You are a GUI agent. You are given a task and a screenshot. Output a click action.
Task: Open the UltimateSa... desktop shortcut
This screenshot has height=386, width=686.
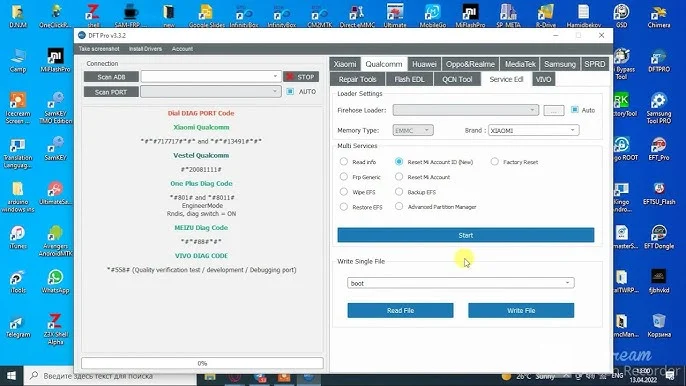click(x=56, y=193)
